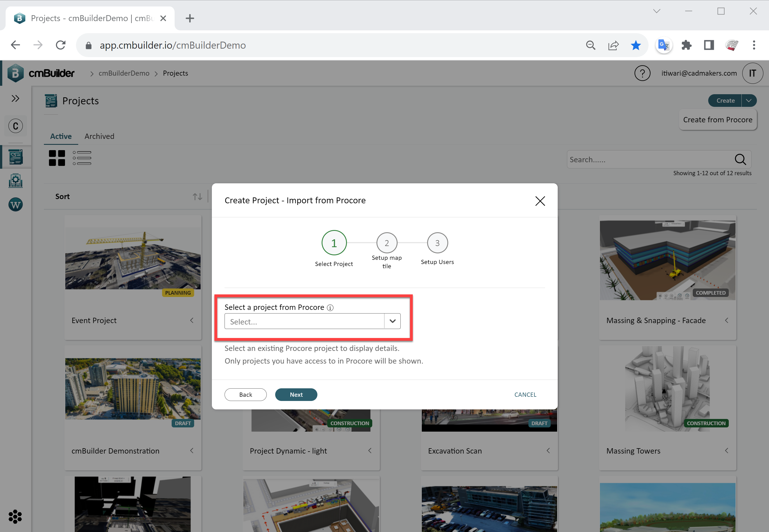Click the flower icon at sidebar bottom
Image resolution: width=769 pixels, height=532 pixels.
(15, 517)
